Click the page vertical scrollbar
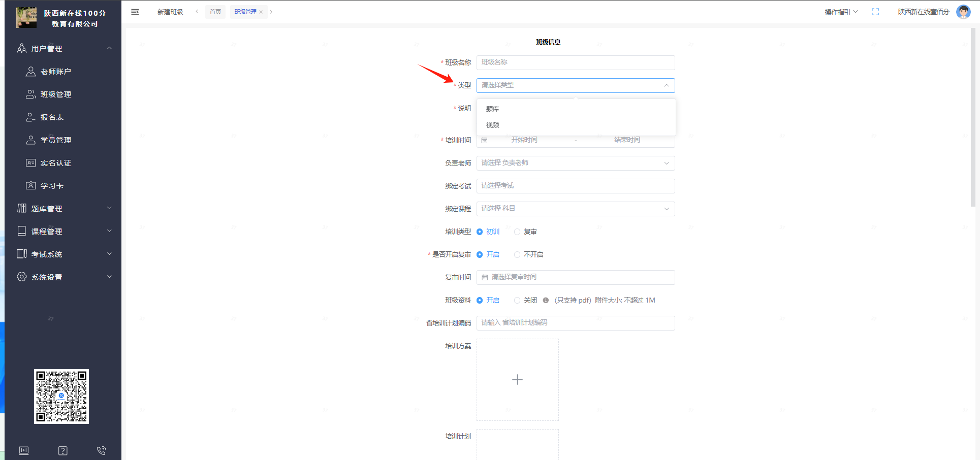 973,117
